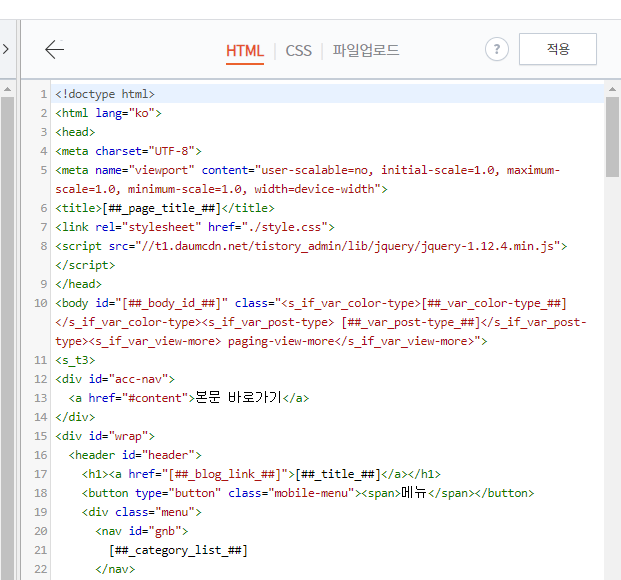Click line number 22 in gutter
This screenshot has width=621, height=580.
tap(40, 570)
